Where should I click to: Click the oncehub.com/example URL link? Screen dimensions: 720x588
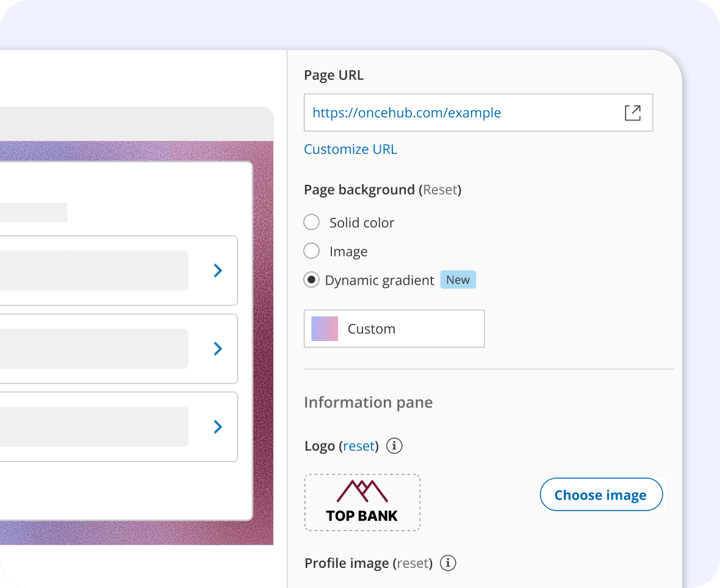click(x=406, y=113)
